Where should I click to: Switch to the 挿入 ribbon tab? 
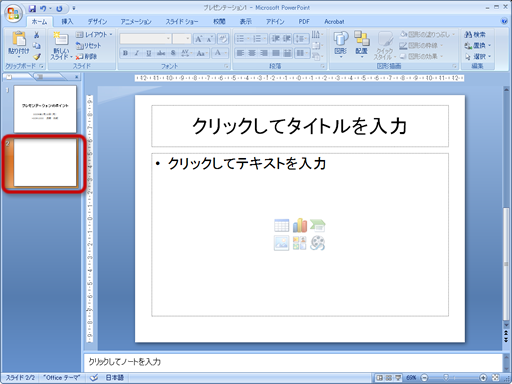click(67, 21)
